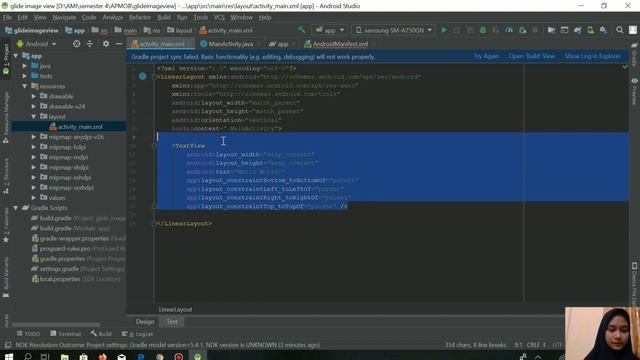Image resolution: width=640 pixels, height=360 pixels.
Task: Expand the java folder
Action: [x=25, y=66]
